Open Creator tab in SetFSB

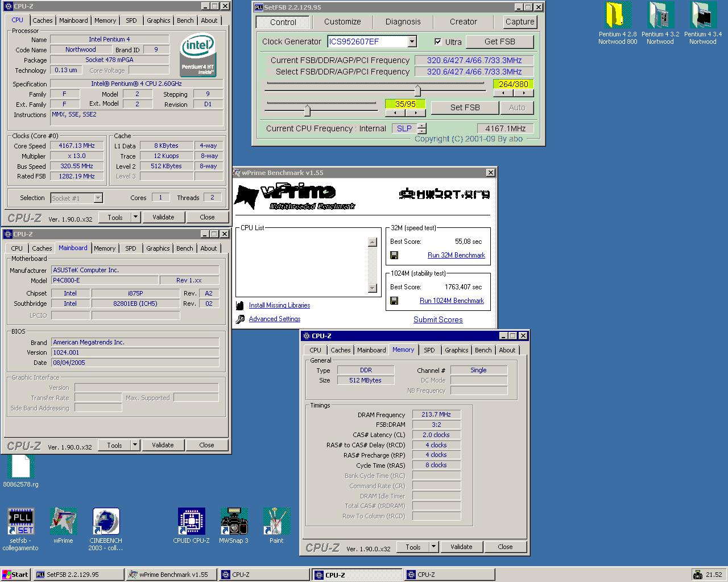pyautogui.click(x=464, y=22)
